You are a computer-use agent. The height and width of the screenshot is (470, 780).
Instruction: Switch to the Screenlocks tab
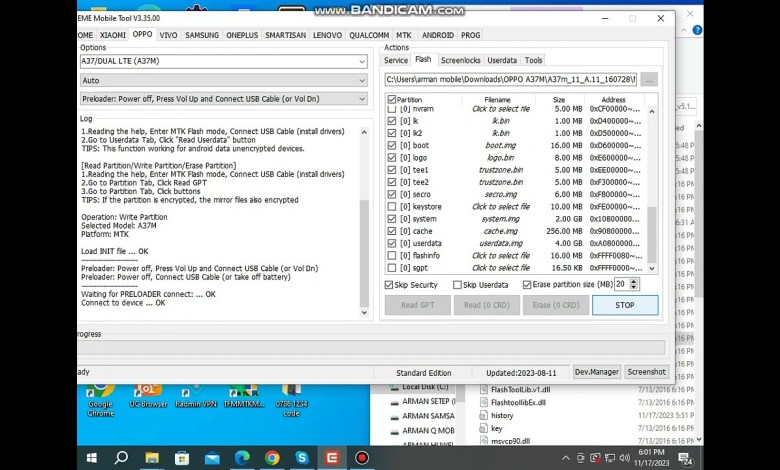[x=460, y=60]
